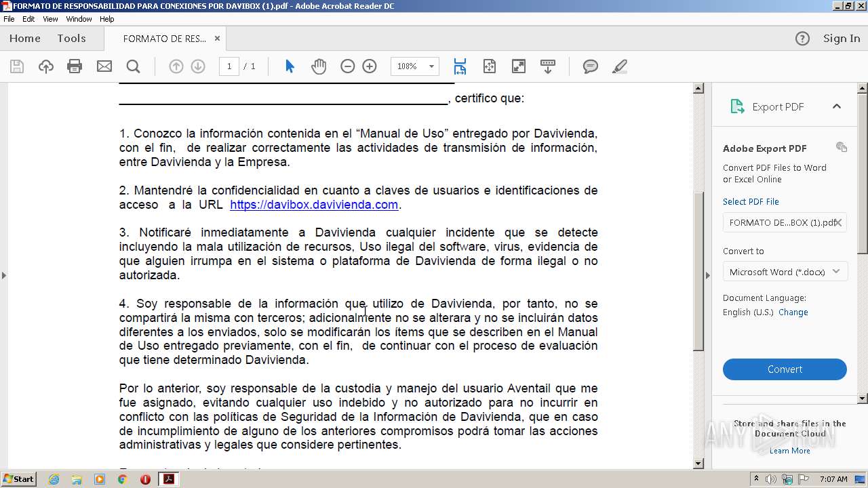
Task: Click Fit one full page icon
Action: [490, 66]
